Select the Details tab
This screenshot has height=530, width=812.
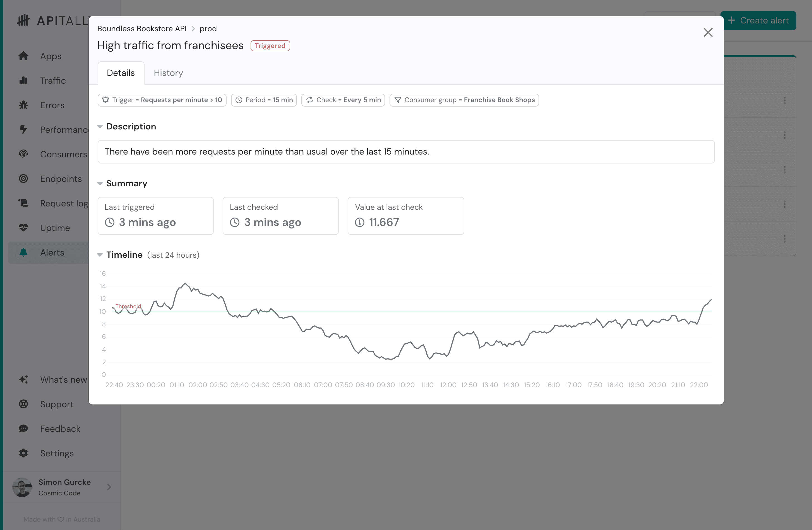(x=120, y=73)
